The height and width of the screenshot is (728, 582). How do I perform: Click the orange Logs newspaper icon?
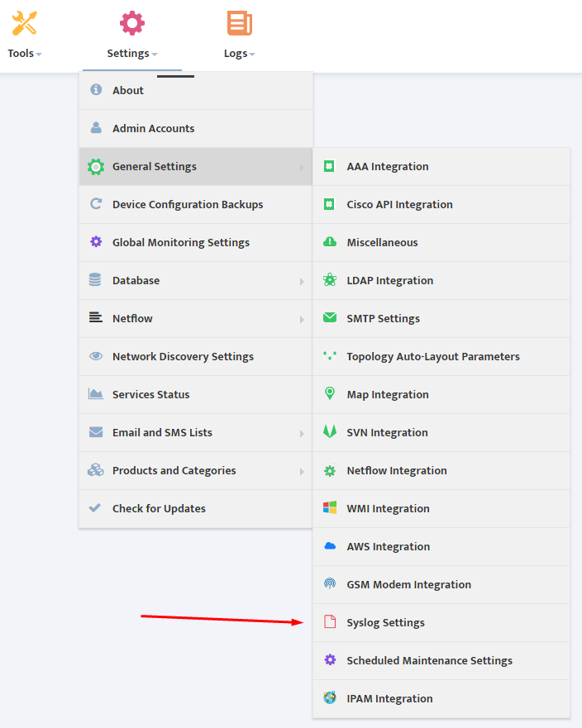point(239,23)
